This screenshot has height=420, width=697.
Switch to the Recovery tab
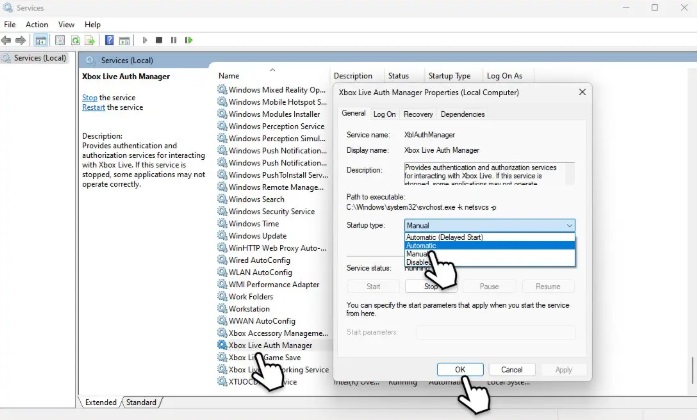click(x=418, y=114)
